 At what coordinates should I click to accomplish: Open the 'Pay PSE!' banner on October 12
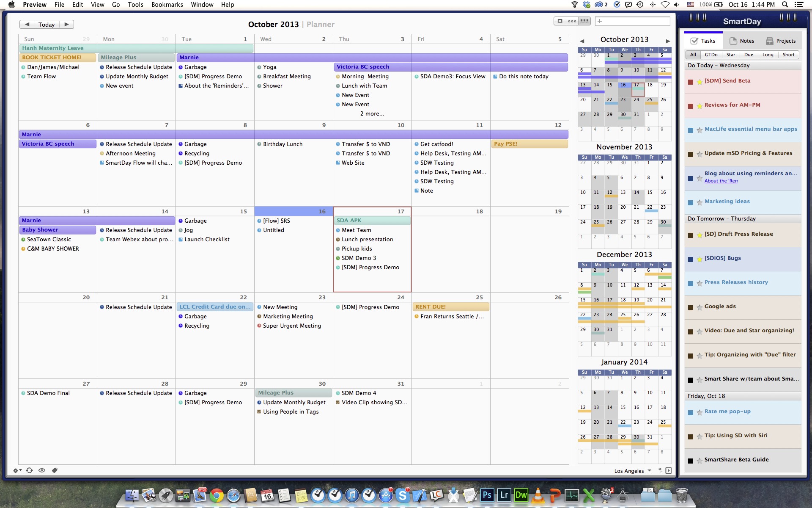pos(529,144)
